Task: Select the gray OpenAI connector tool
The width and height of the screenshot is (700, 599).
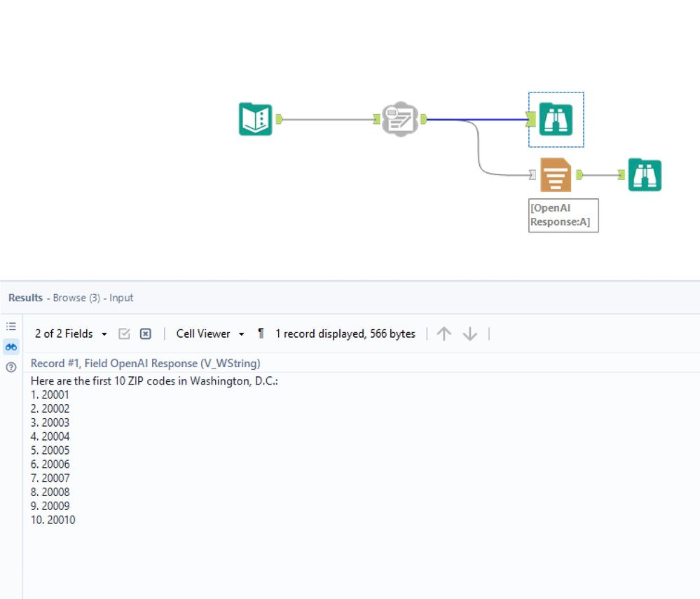Action: [x=400, y=119]
